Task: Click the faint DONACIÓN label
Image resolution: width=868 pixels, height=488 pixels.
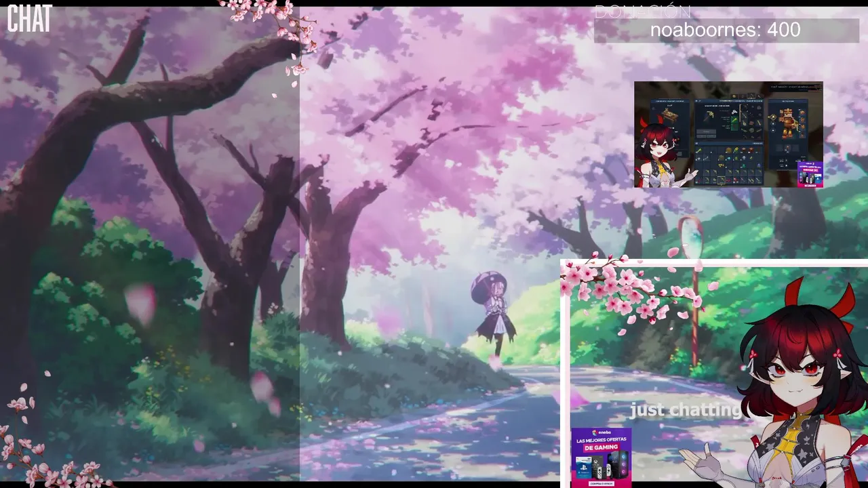Action: click(642, 12)
